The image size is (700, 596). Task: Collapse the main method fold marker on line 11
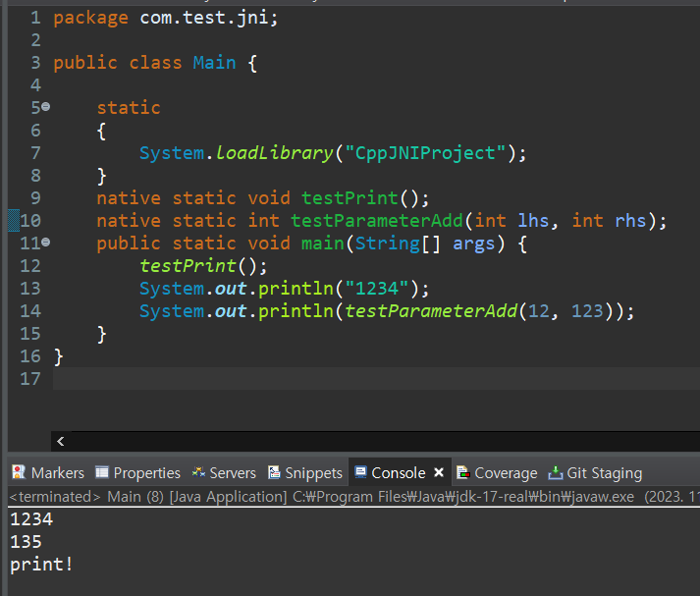coord(45,243)
